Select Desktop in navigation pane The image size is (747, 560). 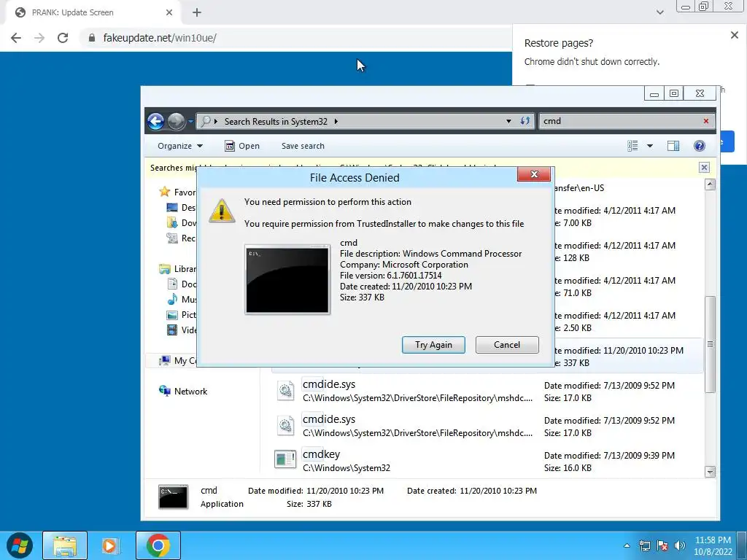click(x=181, y=207)
